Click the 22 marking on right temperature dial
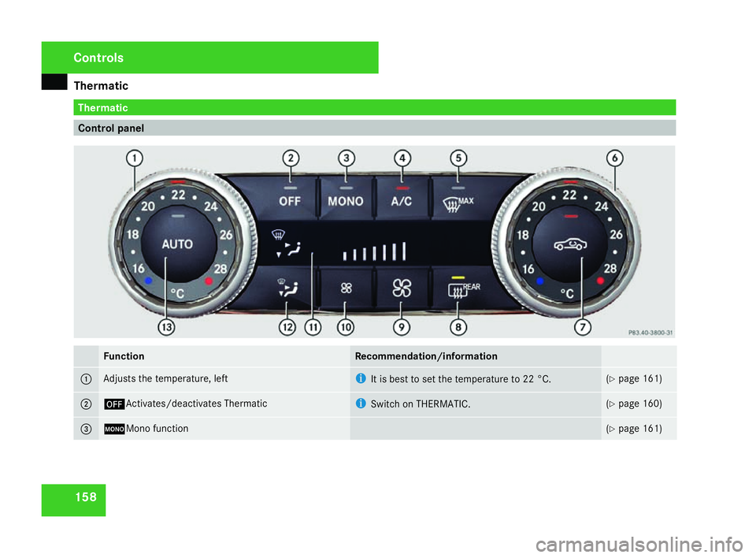The image size is (756, 558). tap(569, 195)
